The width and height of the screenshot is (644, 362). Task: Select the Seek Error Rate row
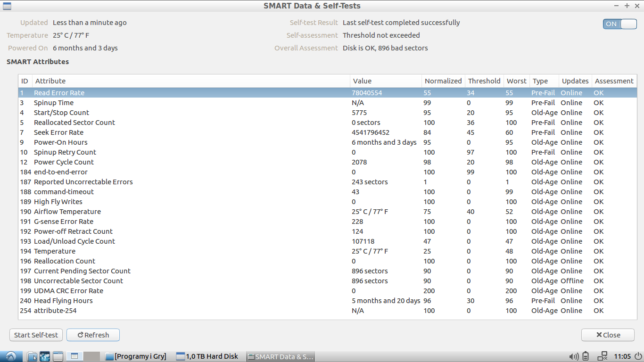tap(327, 132)
